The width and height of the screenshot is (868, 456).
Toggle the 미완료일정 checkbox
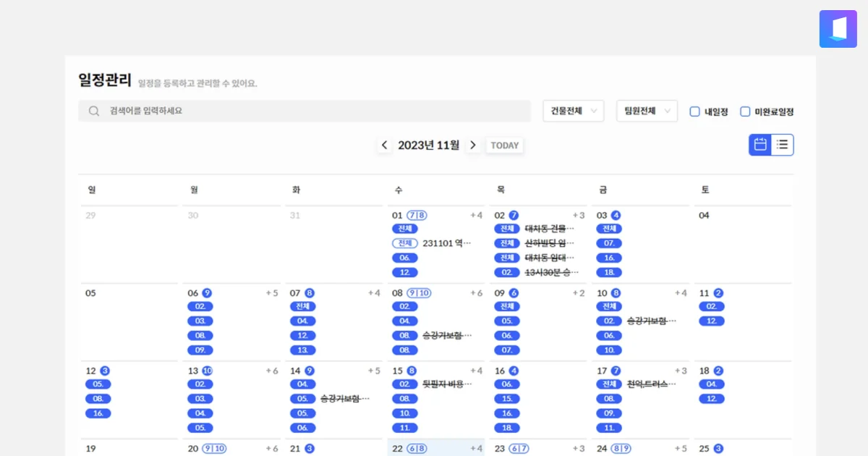point(745,111)
